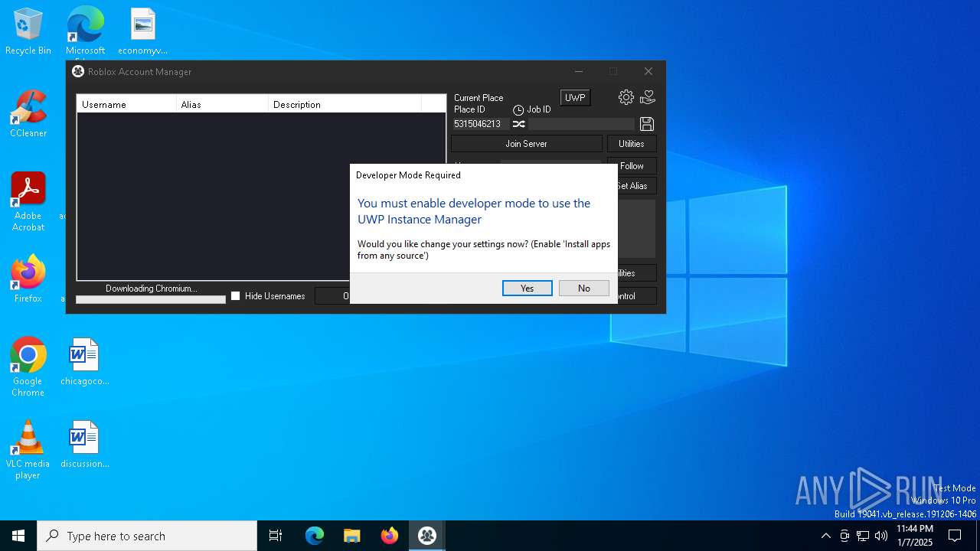Click the shuffle Job ID icon
This screenshot has height=551, width=980.
point(519,124)
